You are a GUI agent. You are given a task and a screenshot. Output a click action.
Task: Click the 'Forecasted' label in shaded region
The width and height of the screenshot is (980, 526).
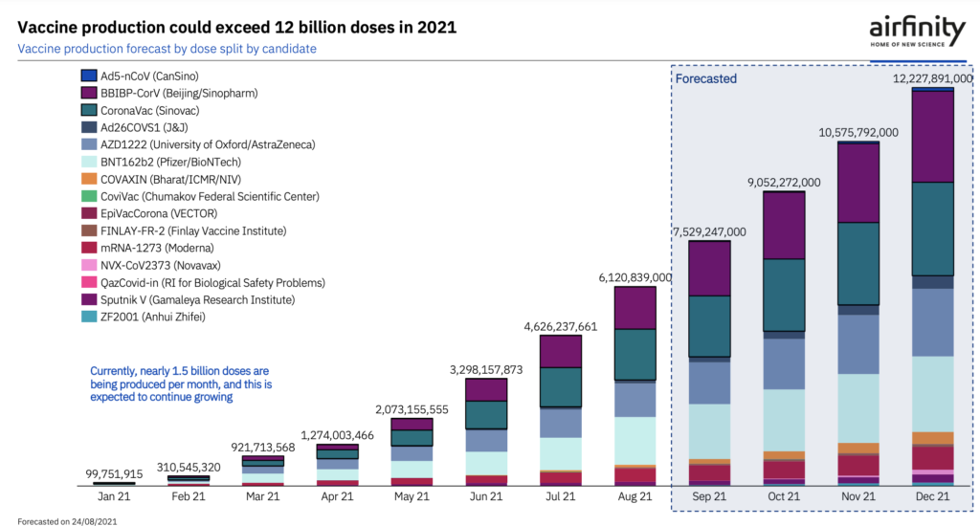[x=705, y=78]
